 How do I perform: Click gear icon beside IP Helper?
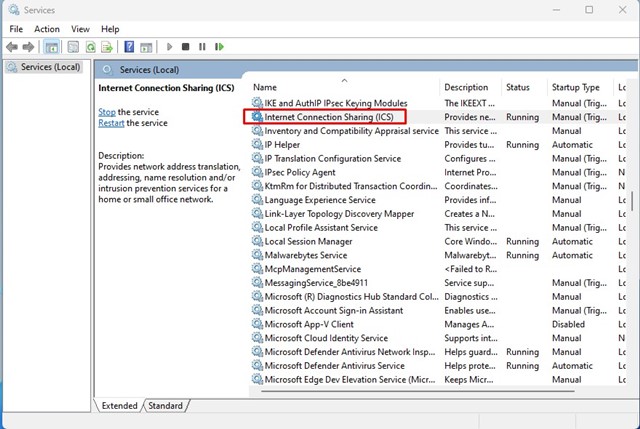pos(257,144)
